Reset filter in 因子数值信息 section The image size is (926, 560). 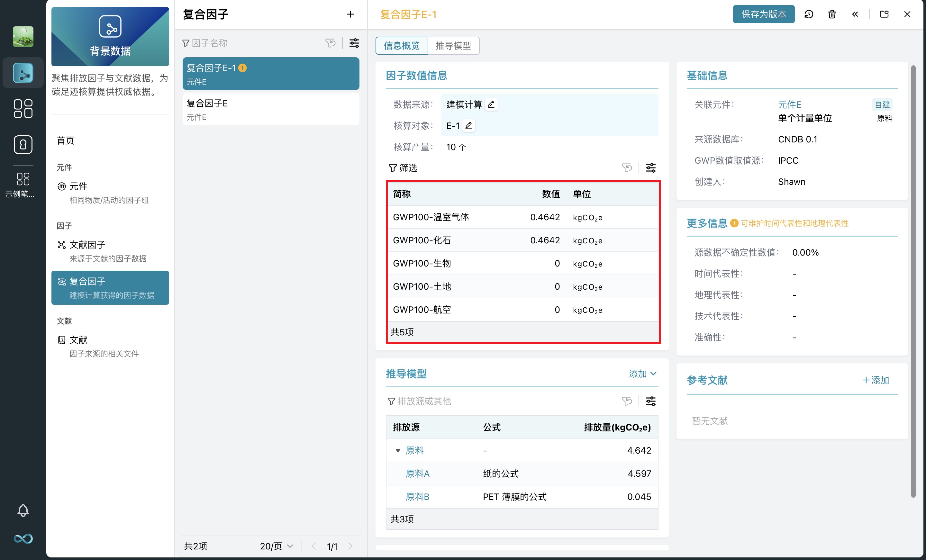(626, 167)
